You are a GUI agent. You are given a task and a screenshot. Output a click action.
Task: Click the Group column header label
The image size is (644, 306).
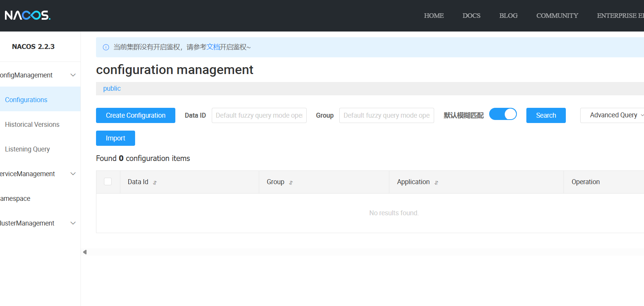[276, 182]
